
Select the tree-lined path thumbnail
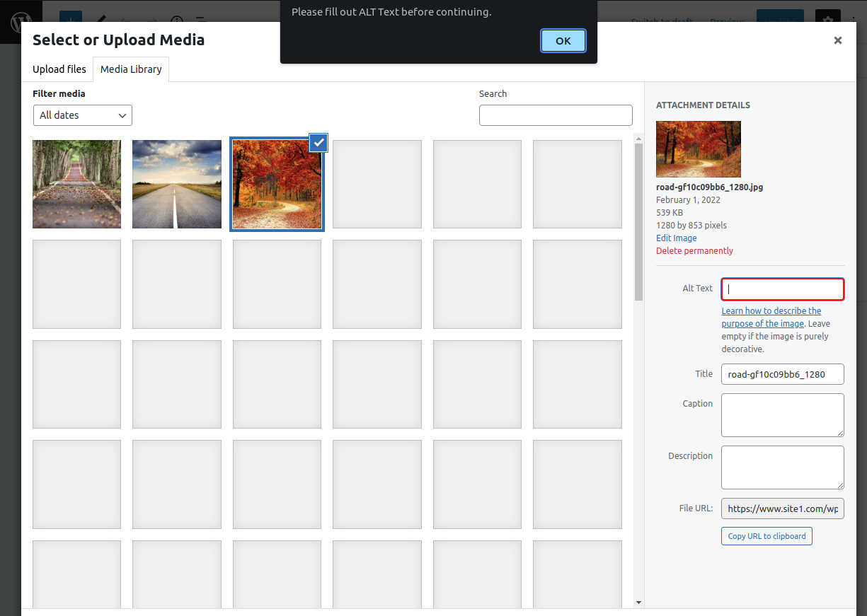(x=76, y=184)
